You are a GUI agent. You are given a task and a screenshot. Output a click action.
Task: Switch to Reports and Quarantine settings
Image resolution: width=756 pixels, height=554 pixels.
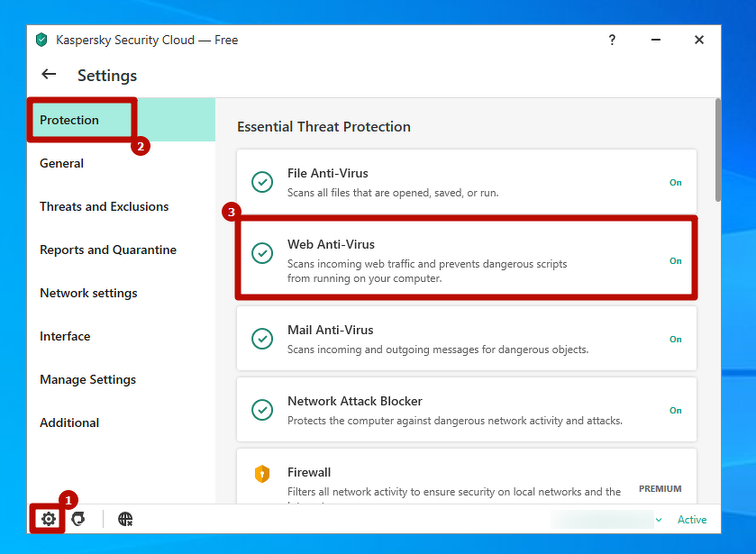pyautogui.click(x=107, y=250)
